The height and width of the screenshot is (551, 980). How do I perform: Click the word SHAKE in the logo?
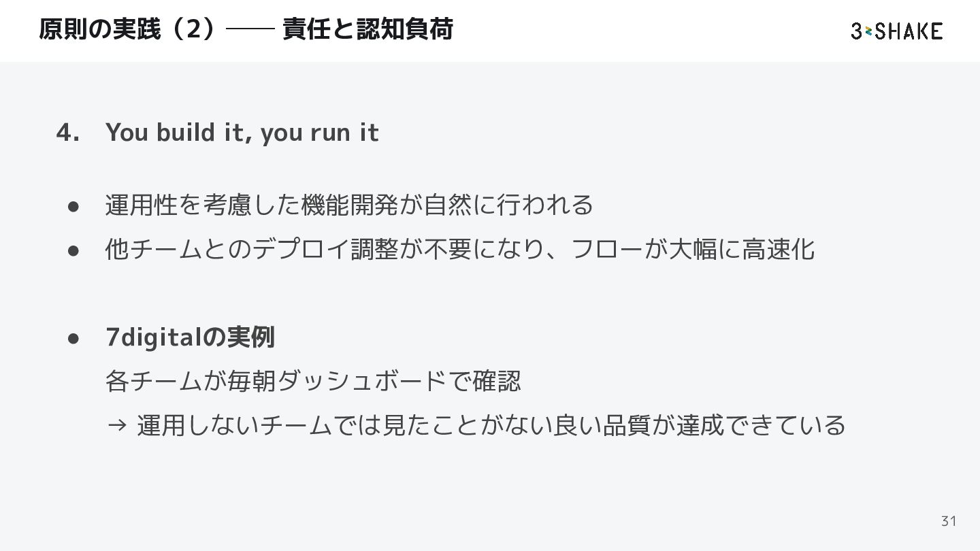(909, 31)
